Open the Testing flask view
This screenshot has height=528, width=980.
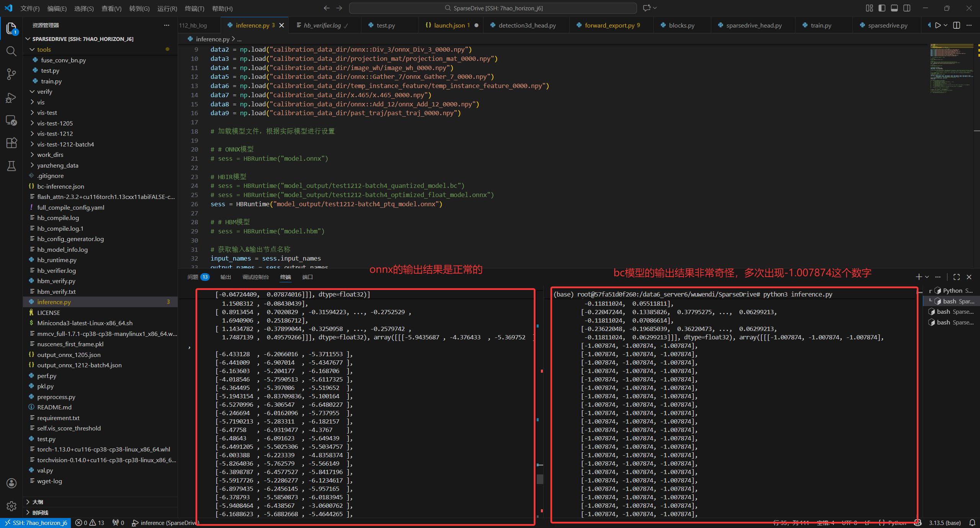(11, 166)
